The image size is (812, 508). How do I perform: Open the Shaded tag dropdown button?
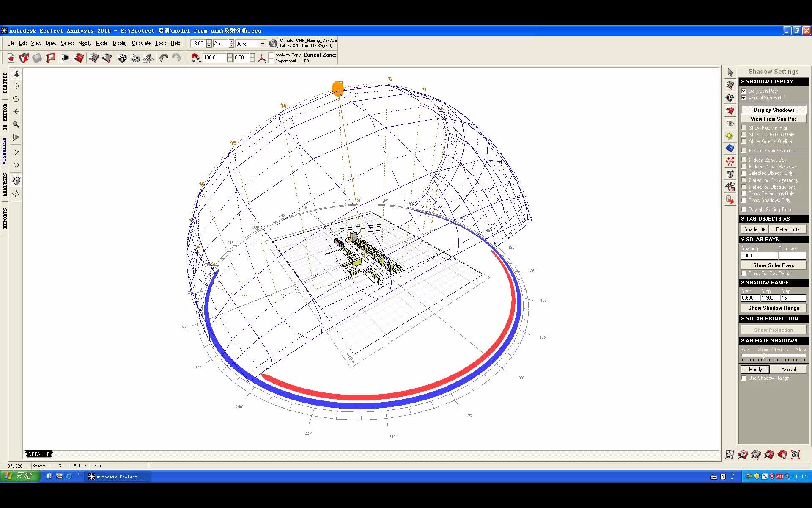(754, 229)
